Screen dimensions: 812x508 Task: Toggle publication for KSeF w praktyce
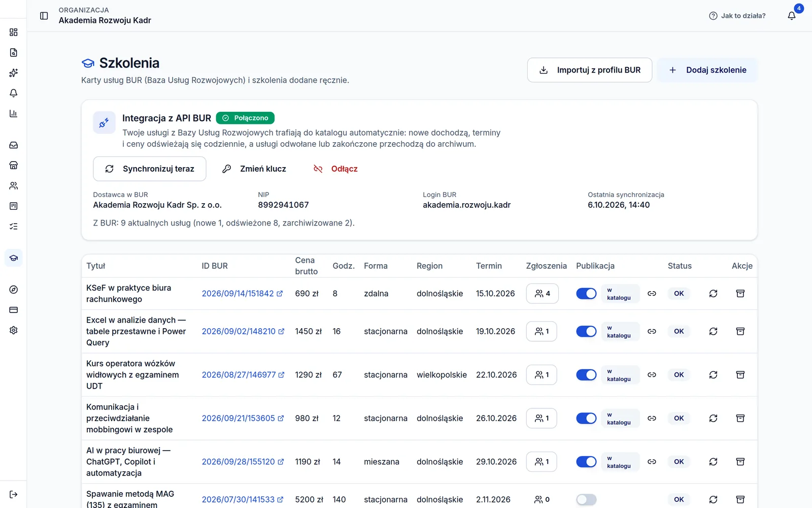(x=586, y=294)
